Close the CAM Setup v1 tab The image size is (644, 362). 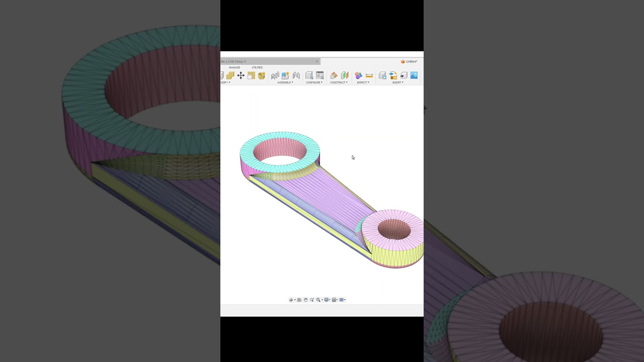point(317,61)
